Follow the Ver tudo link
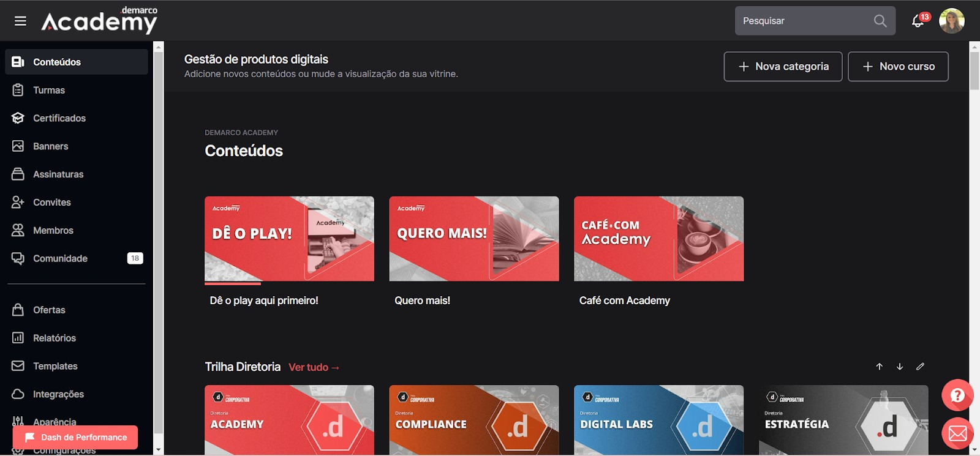Image resolution: width=980 pixels, height=456 pixels. tap(314, 367)
